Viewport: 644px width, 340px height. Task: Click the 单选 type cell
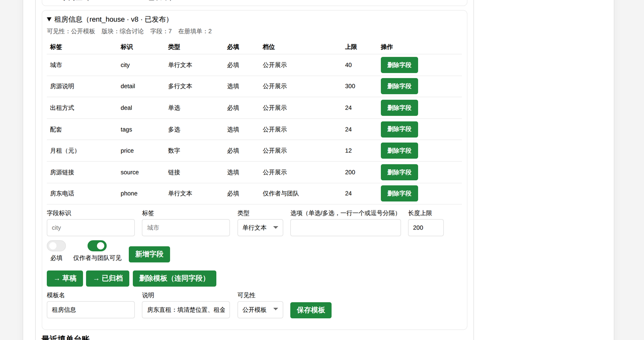(174, 108)
